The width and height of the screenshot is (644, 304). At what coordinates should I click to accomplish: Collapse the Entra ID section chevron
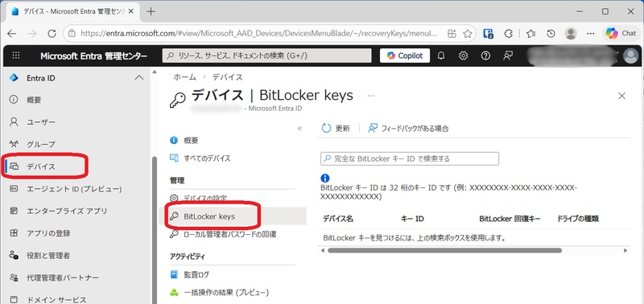(x=139, y=77)
